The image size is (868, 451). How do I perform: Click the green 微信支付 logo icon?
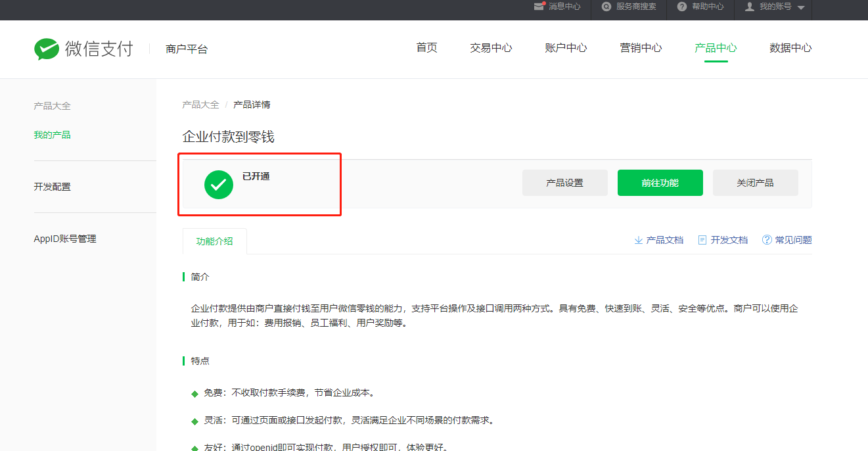pos(47,49)
